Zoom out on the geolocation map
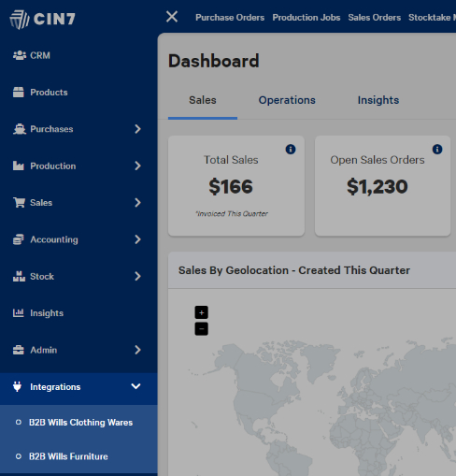 (202, 329)
